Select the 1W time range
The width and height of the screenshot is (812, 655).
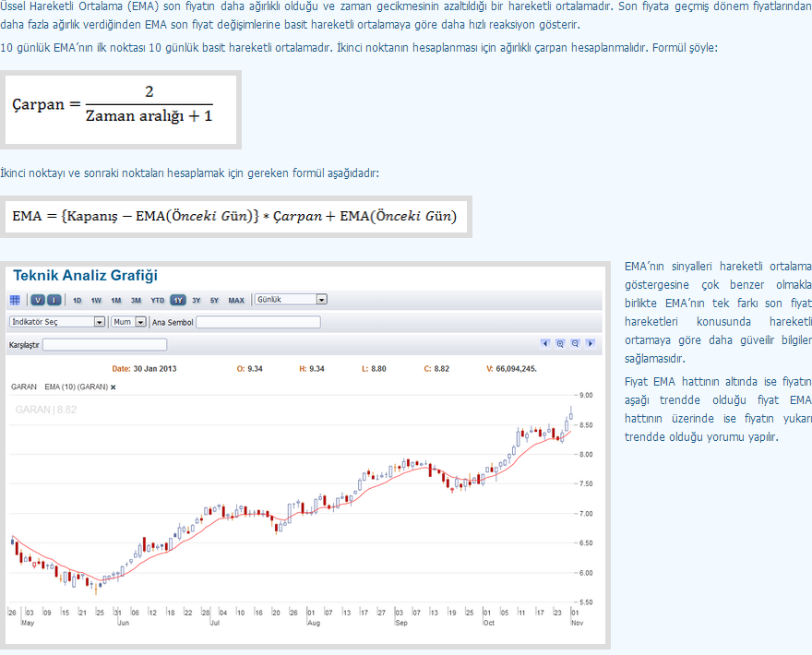96,301
